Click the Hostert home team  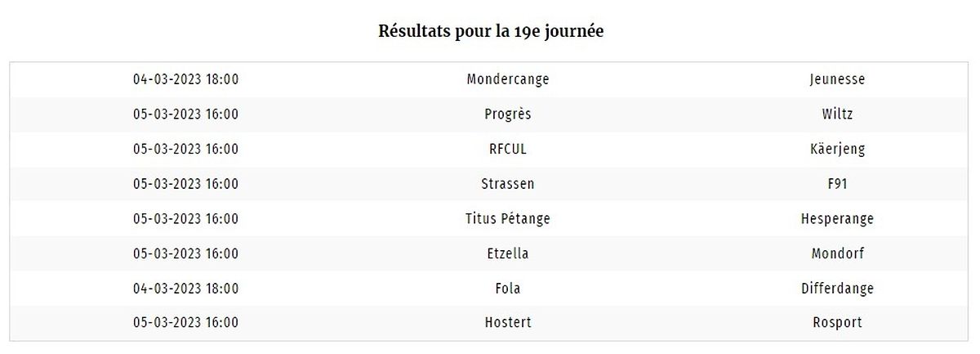tap(508, 323)
